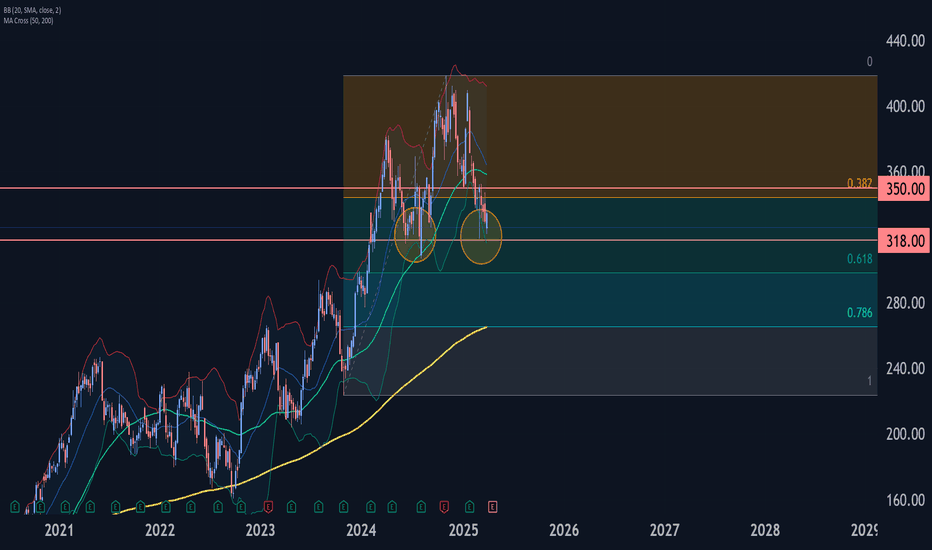
Task: Click the green earnings marker between red and pink ones
Action: (470, 507)
